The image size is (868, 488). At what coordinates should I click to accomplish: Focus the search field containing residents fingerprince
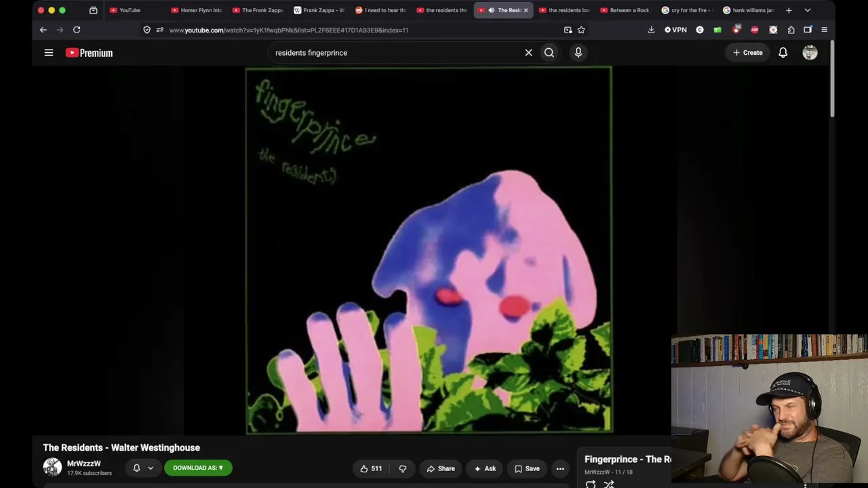point(395,53)
